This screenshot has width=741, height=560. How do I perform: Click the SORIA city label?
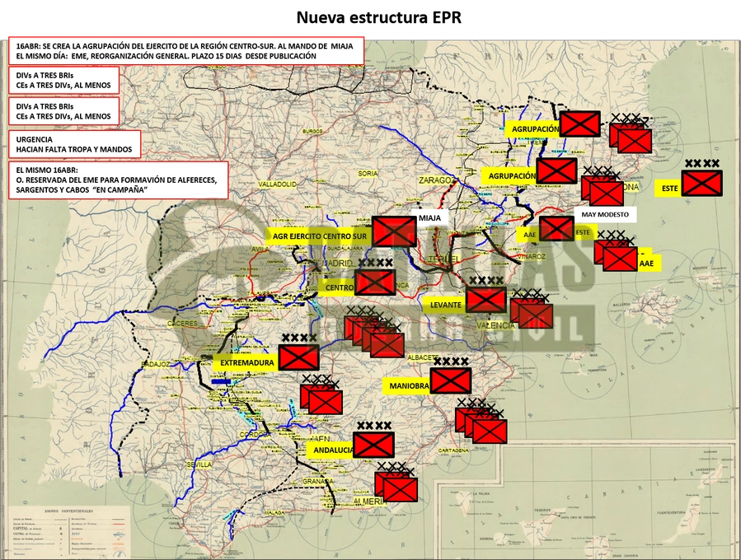click(x=368, y=173)
